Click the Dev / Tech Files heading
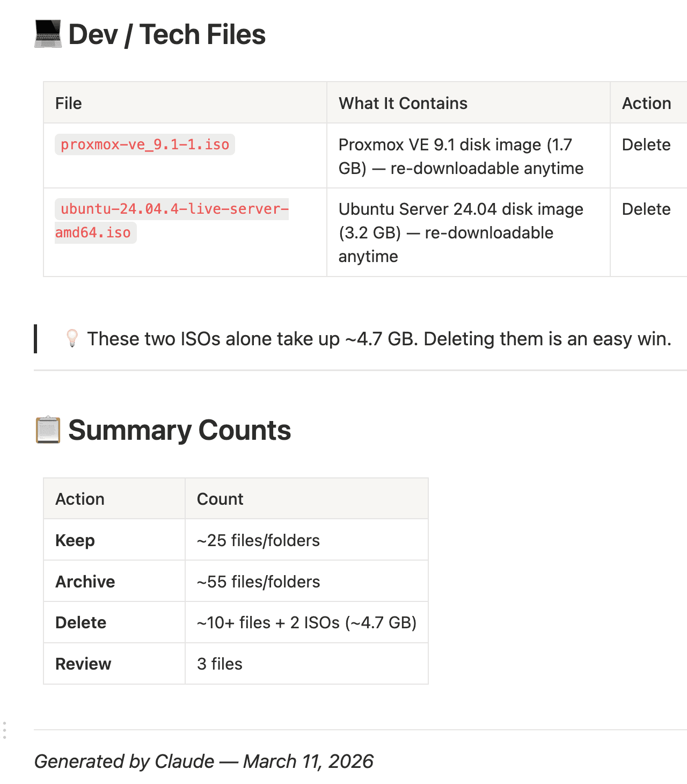The image size is (687, 784). [x=167, y=34]
